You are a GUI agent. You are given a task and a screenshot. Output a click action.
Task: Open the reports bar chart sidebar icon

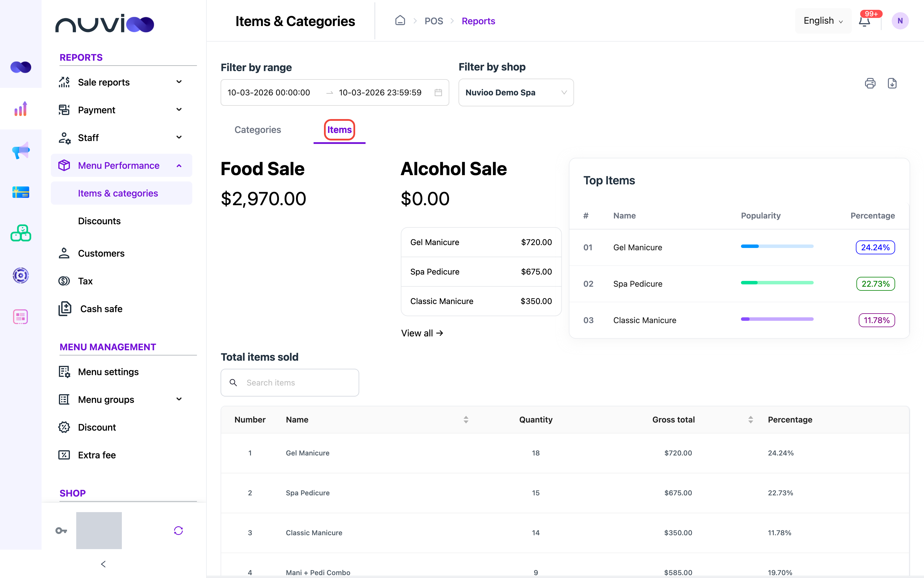point(21,109)
